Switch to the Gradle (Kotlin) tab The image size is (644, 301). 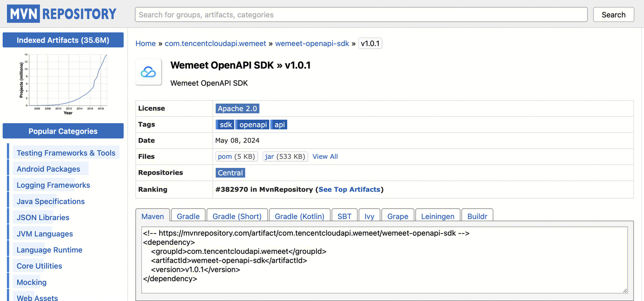point(299,216)
